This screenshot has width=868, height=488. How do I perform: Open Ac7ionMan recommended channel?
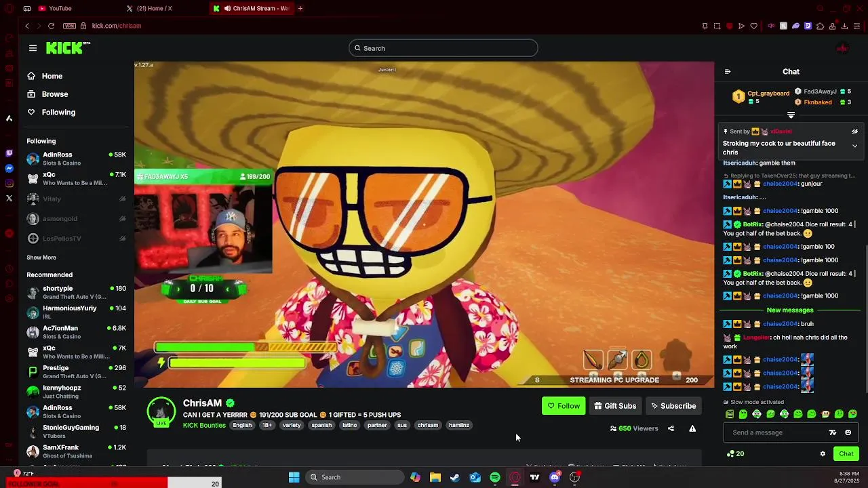click(76, 332)
